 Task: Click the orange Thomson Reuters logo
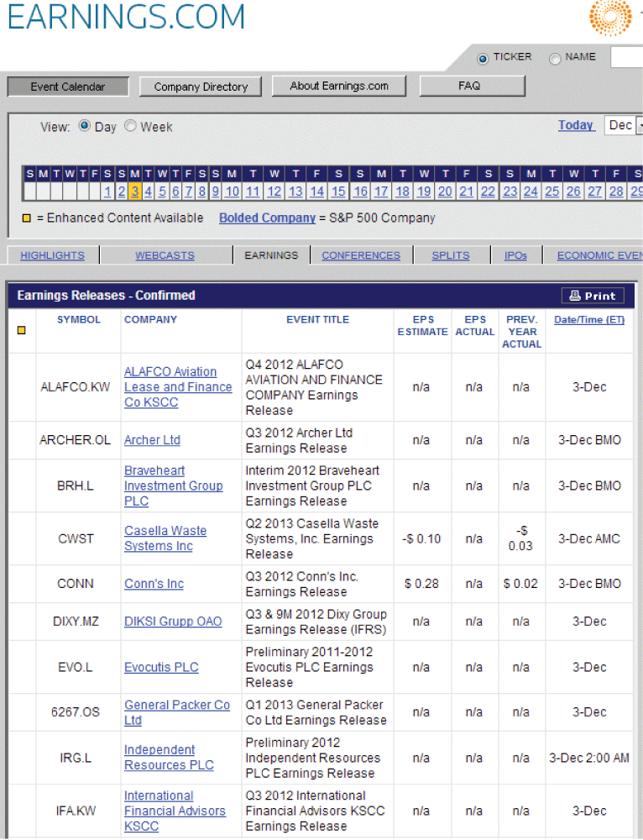[610, 18]
